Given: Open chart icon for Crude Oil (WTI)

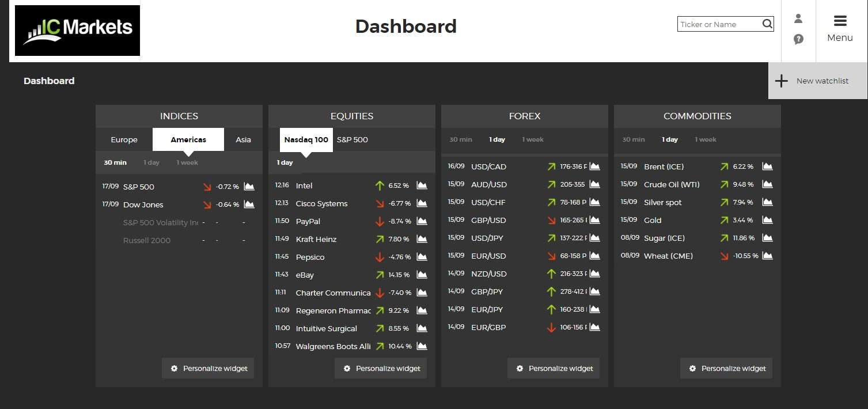Looking at the screenshot, I should (x=767, y=184).
